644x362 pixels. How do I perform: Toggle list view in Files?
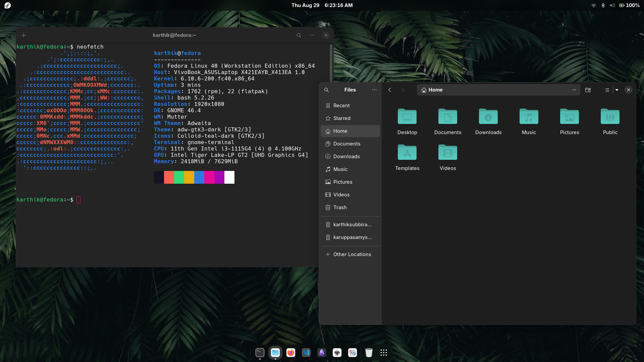click(607, 90)
